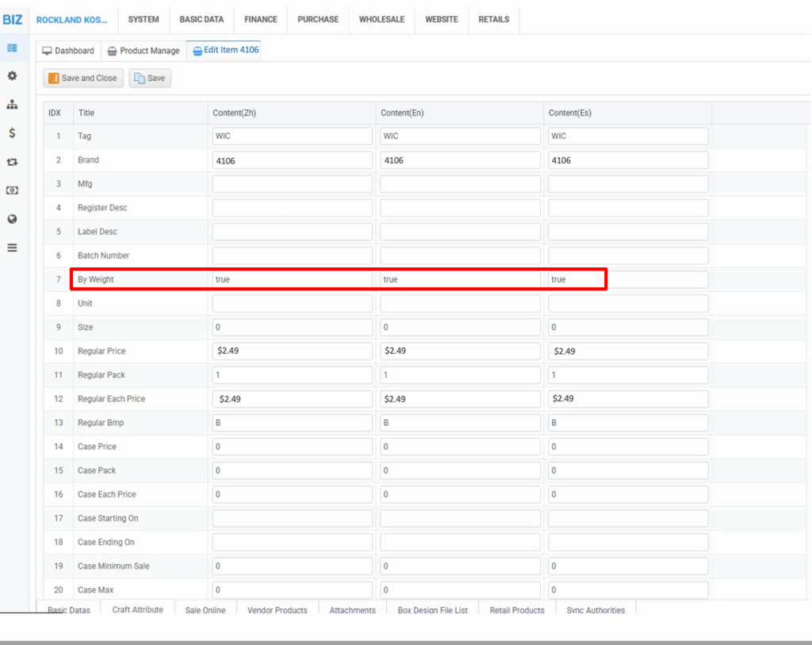Image resolution: width=812 pixels, height=645 pixels.
Task: Click the Mfg Content(Zh) input field
Action: (292, 184)
